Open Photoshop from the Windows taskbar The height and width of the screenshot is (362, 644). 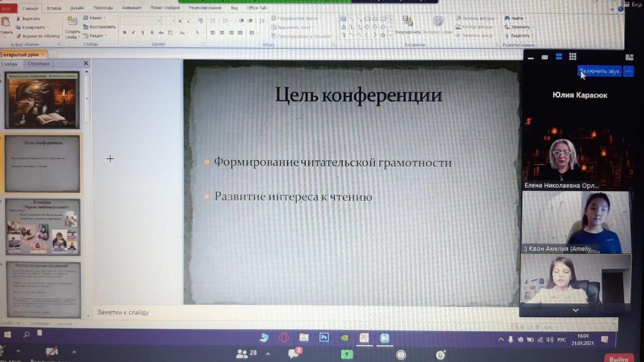324,337
